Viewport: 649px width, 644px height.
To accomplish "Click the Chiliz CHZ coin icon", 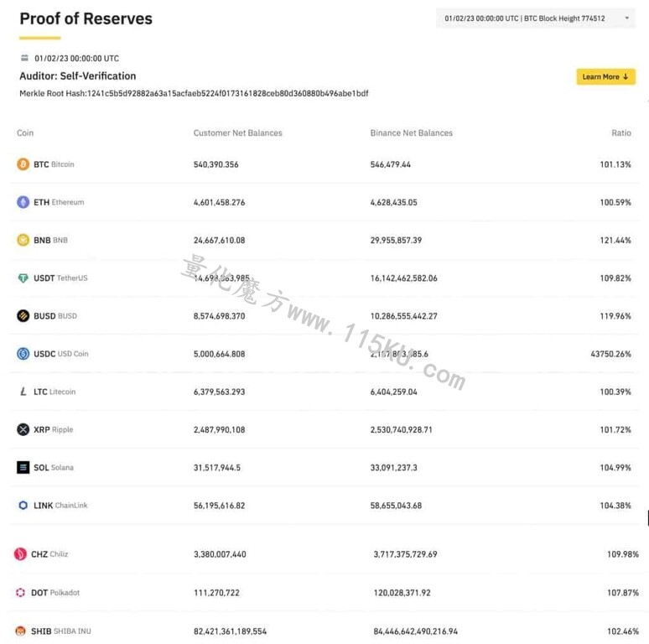I will [20, 553].
